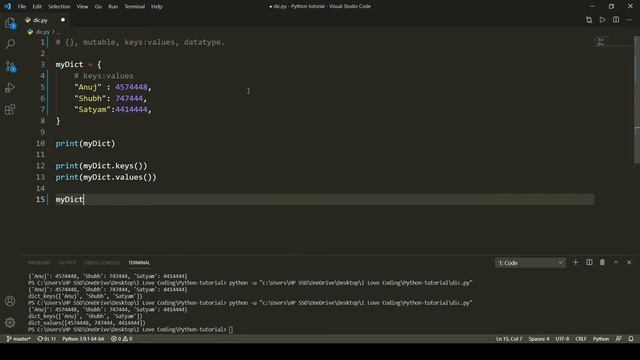Click line number 10 in the gutter
This screenshot has width=640, height=360.
[40, 144]
